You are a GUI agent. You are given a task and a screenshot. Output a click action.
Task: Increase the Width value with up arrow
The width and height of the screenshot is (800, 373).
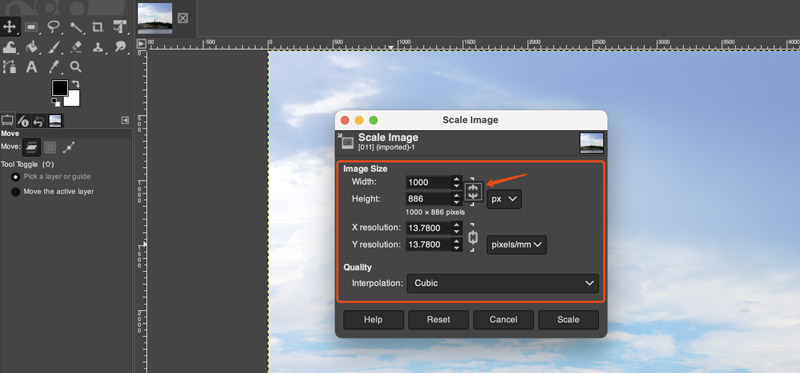[456, 179]
